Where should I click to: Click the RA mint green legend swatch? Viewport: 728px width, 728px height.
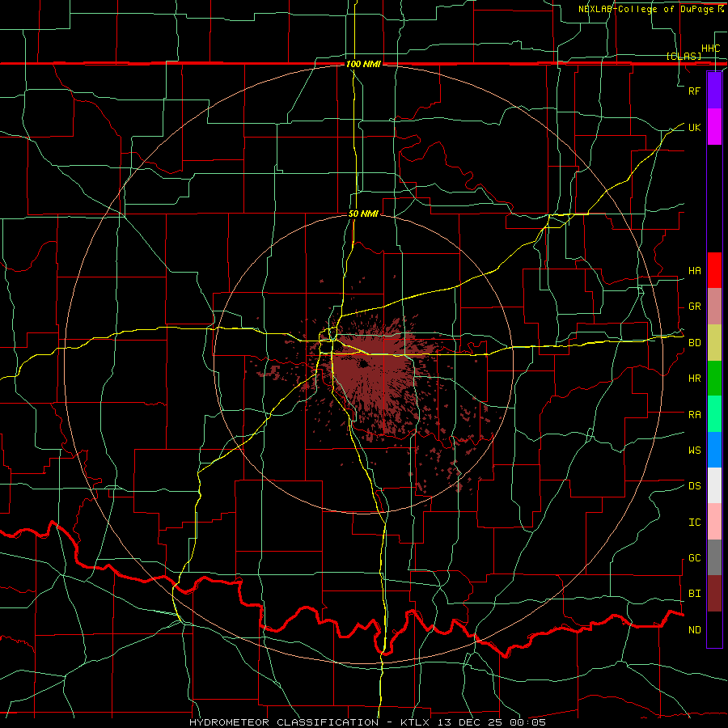714,413
